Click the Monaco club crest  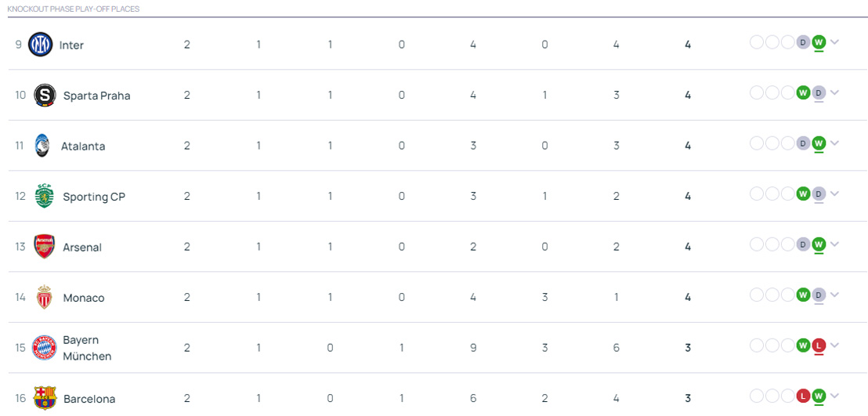coord(44,298)
